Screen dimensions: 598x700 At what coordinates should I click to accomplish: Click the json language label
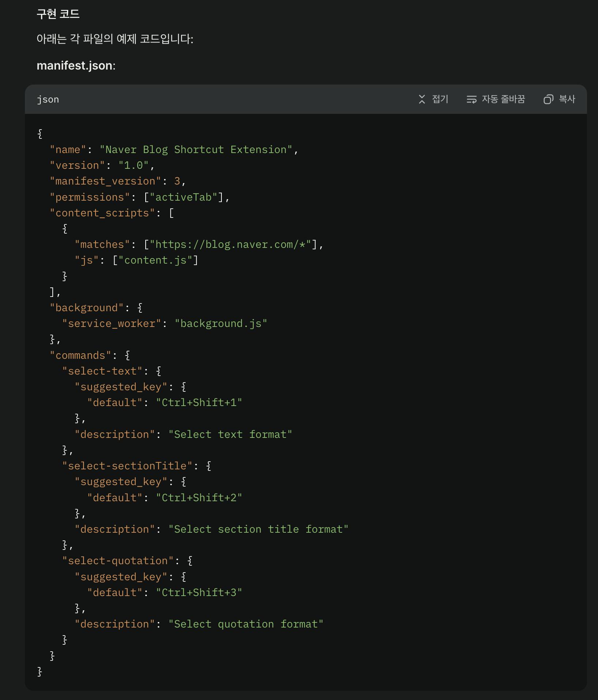coord(48,100)
